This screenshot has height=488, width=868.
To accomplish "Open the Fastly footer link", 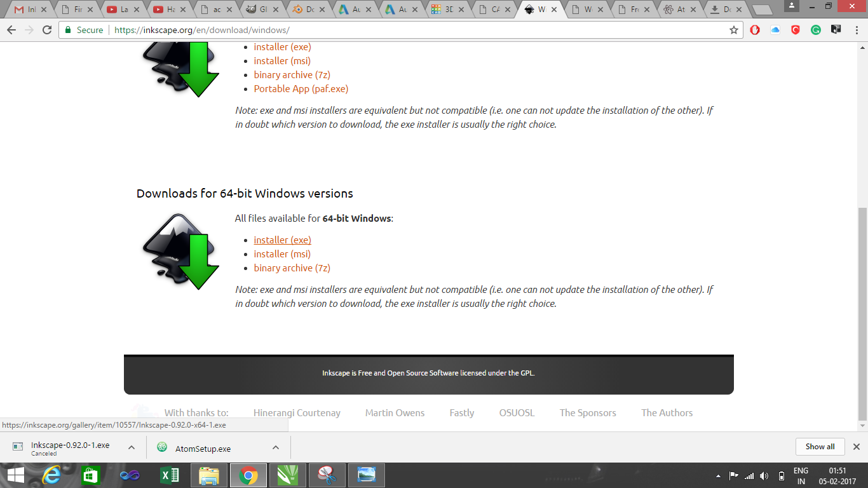I will [x=462, y=413].
